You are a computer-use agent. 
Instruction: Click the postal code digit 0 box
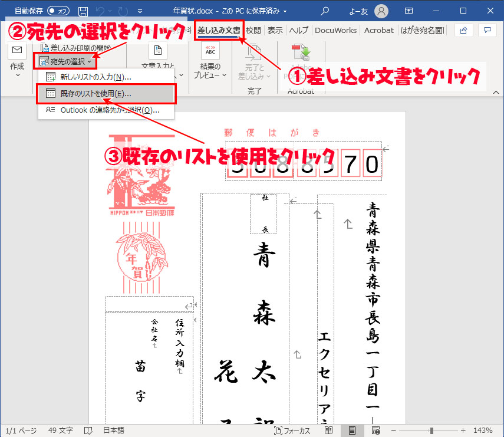tap(372, 163)
